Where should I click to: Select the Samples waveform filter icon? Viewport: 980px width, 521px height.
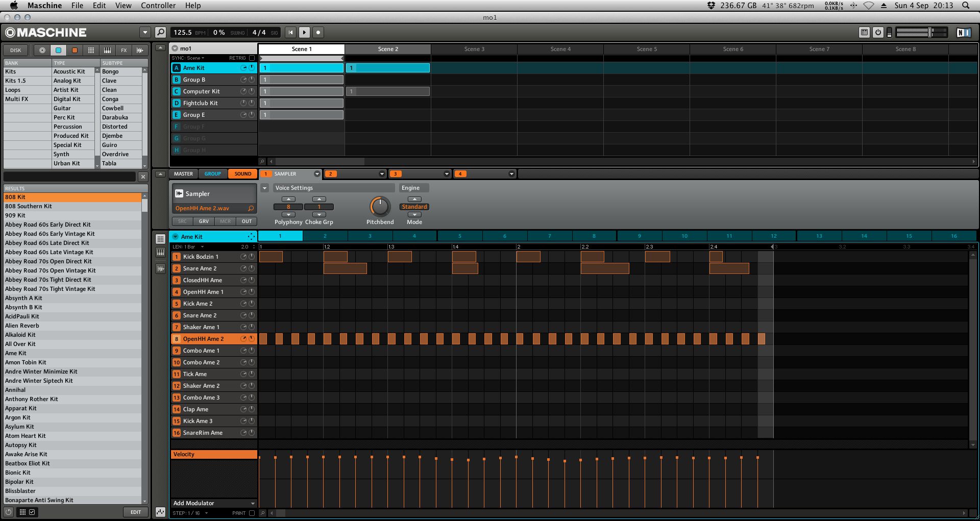(140, 50)
